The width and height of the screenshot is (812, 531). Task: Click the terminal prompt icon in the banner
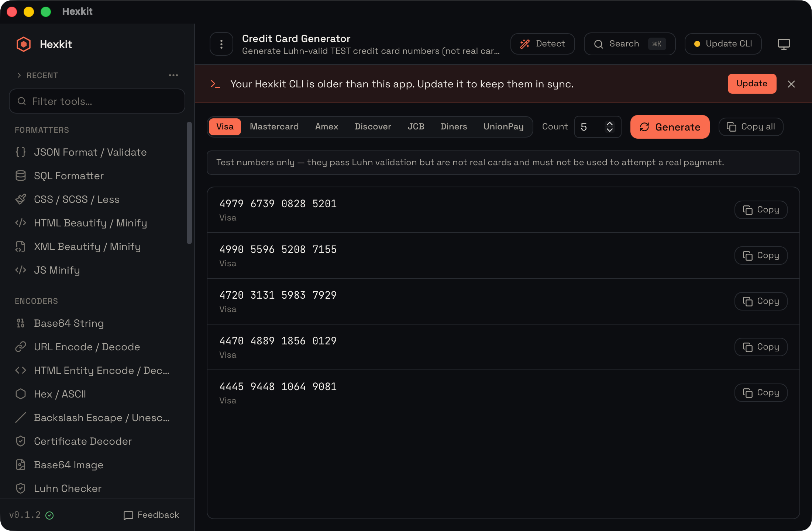point(215,84)
